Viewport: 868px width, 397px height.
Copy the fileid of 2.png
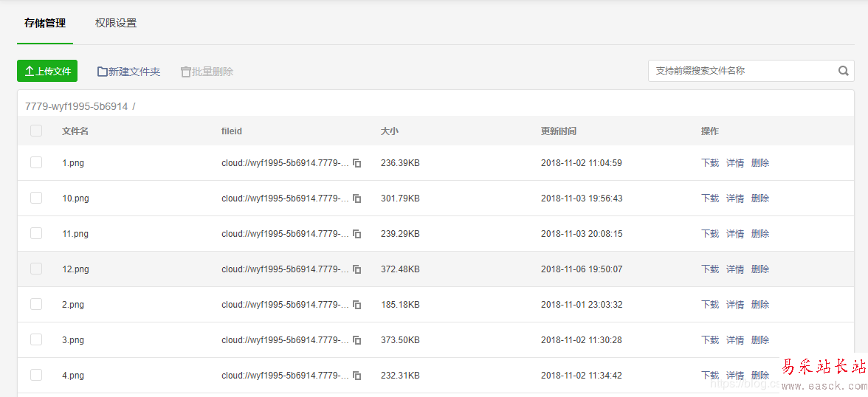[357, 305]
